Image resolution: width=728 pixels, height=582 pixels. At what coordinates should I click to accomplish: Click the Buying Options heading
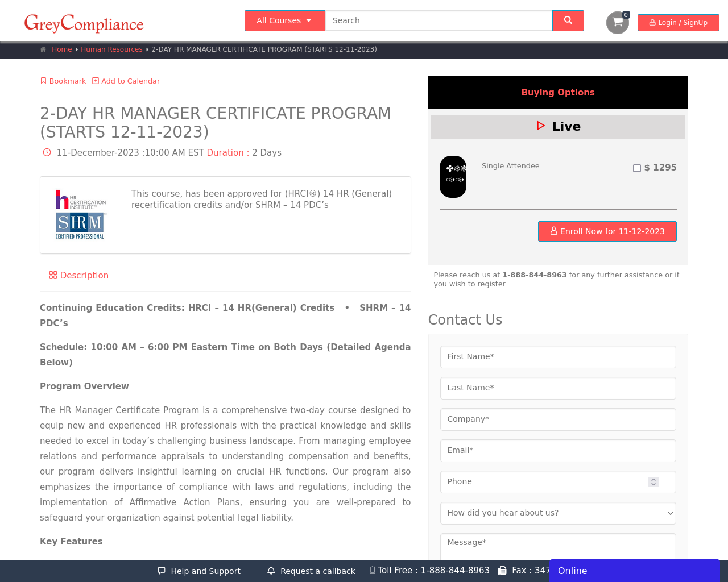(558, 92)
